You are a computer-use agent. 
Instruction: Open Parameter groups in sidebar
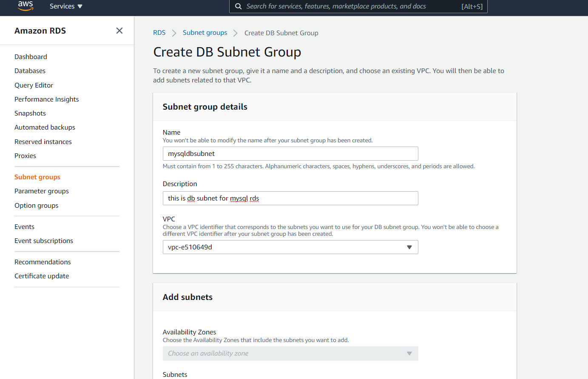(x=42, y=191)
